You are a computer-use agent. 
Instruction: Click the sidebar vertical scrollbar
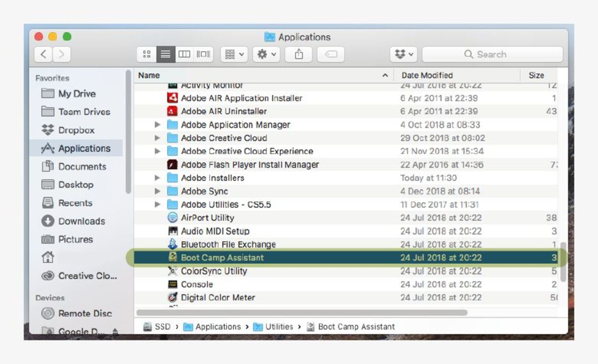(128, 131)
